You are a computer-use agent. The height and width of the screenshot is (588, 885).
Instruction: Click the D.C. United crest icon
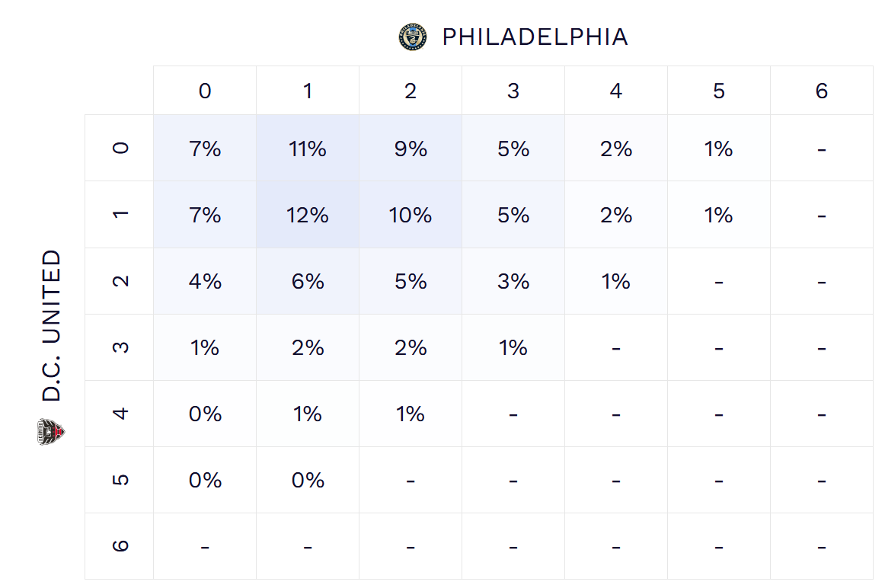point(52,432)
